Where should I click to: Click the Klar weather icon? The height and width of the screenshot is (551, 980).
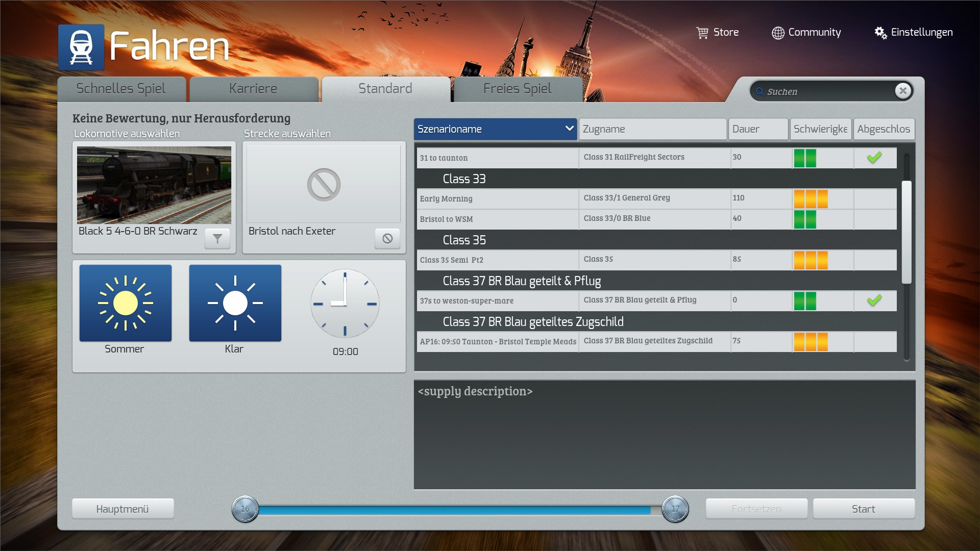[235, 303]
